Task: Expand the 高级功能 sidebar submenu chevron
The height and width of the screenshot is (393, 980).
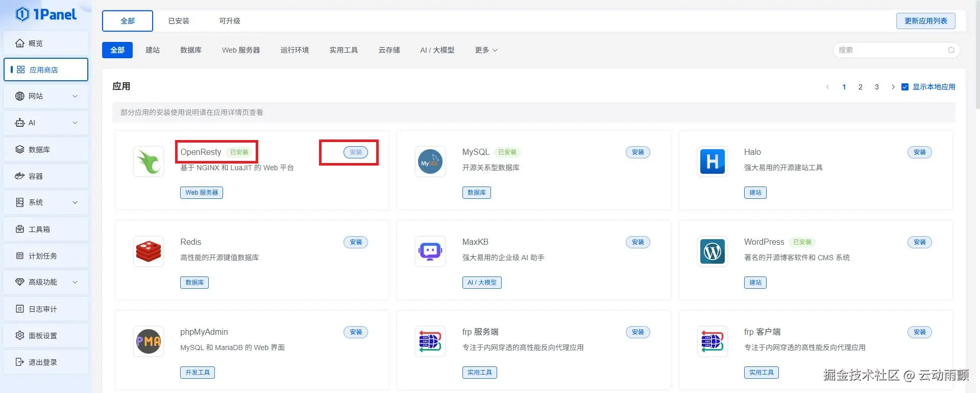Action: pyautogui.click(x=75, y=282)
